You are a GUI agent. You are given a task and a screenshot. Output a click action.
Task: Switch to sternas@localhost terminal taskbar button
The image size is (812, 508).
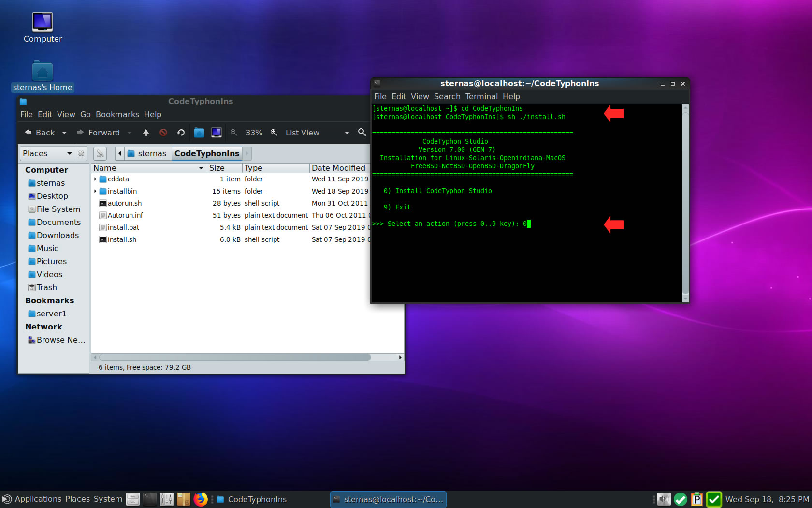(x=388, y=499)
